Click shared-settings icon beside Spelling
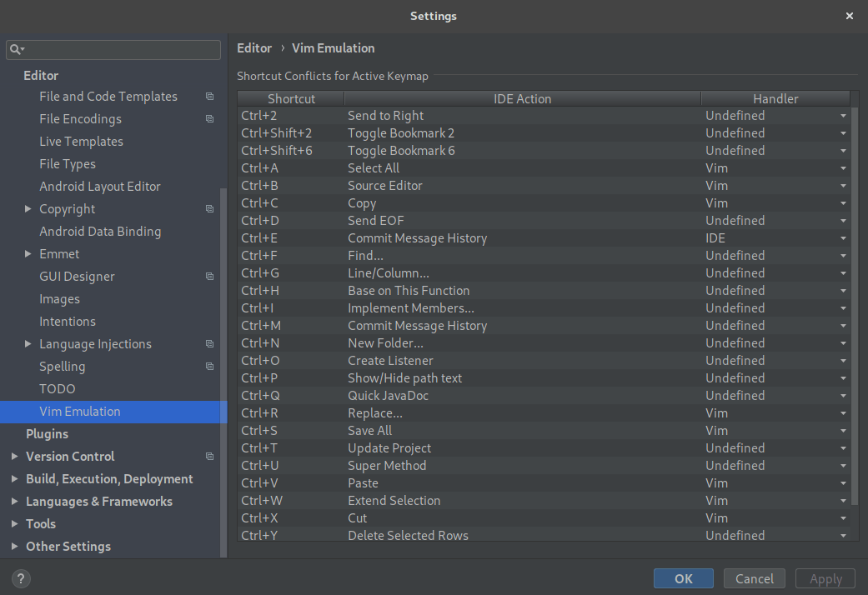The height and width of the screenshot is (595, 868). [209, 366]
